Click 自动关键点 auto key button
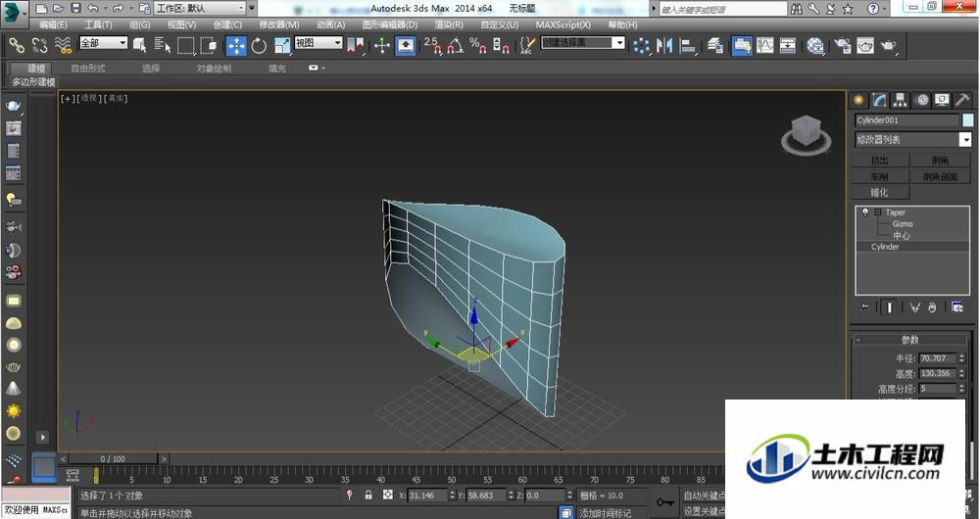The image size is (980, 519). pos(704,495)
